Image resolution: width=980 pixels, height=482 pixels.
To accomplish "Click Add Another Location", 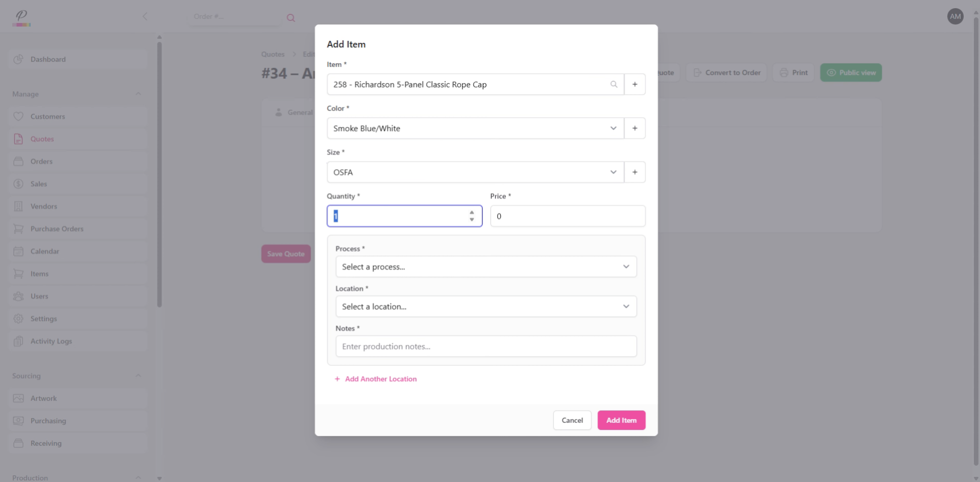I will click(375, 378).
